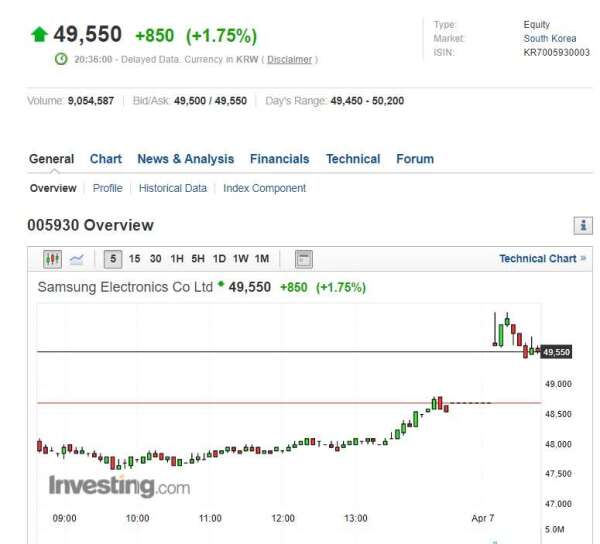Click the 5.0M volume axis label

[x=554, y=530]
